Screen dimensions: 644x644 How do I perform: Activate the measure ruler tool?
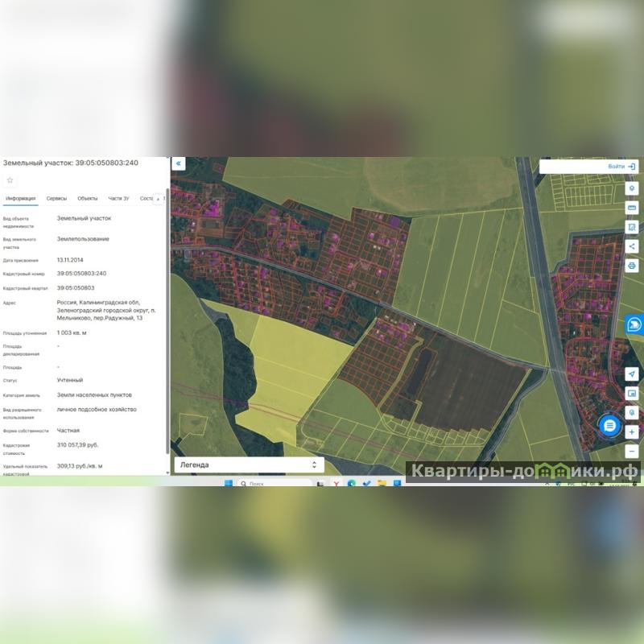pyautogui.click(x=632, y=208)
